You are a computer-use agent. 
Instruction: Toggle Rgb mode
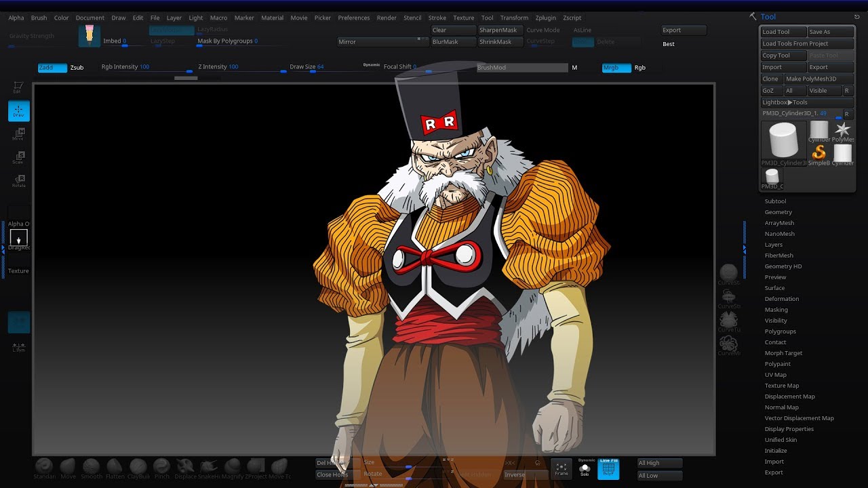[x=639, y=68]
